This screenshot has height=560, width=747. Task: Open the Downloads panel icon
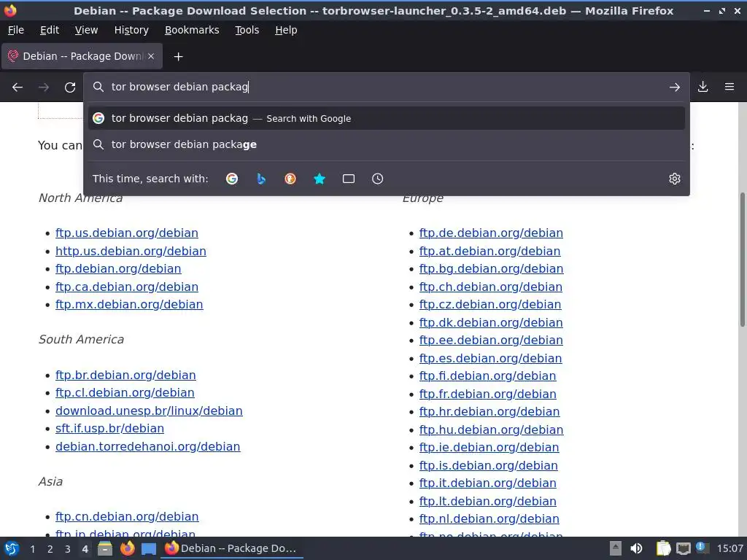703,87
